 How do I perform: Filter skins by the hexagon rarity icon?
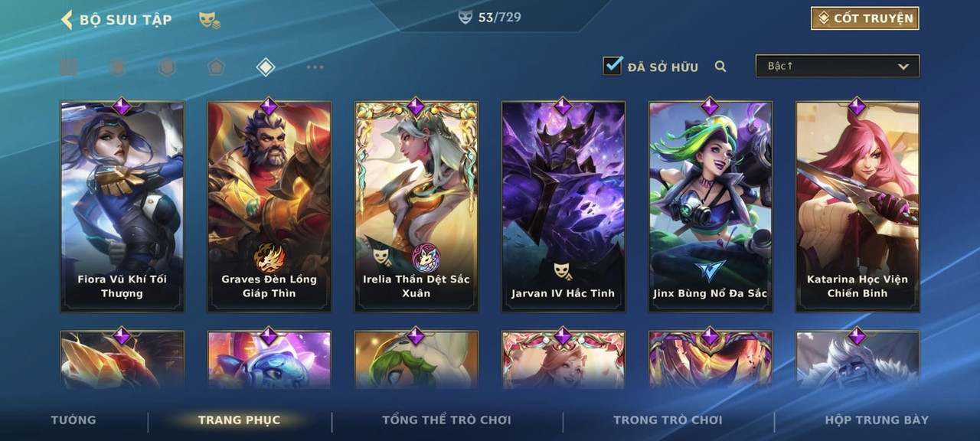167,67
